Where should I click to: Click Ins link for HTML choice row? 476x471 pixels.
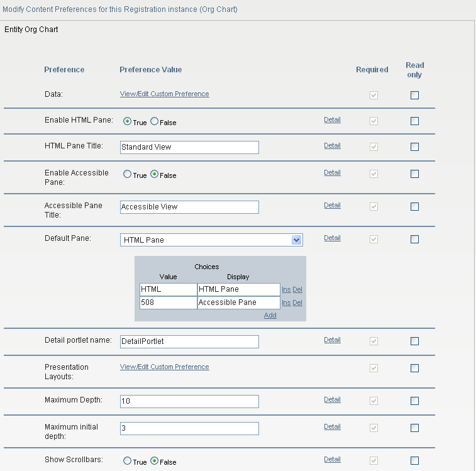click(x=286, y=289)
